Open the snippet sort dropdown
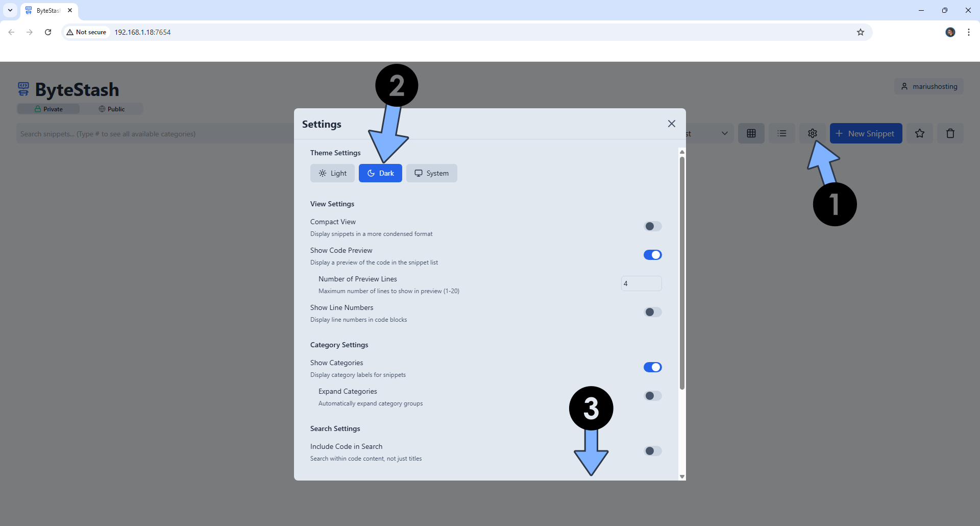Viewport: 980px width, 526px height. [x=725, y=133]
